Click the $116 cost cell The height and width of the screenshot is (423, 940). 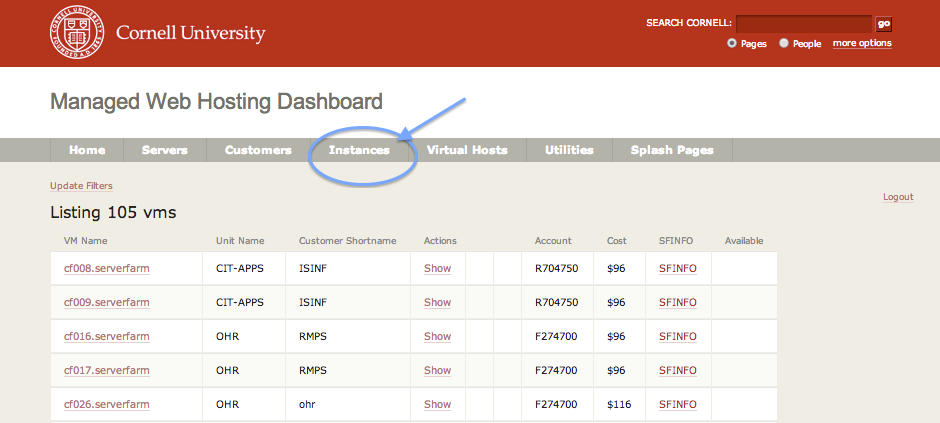pos(619,404)
